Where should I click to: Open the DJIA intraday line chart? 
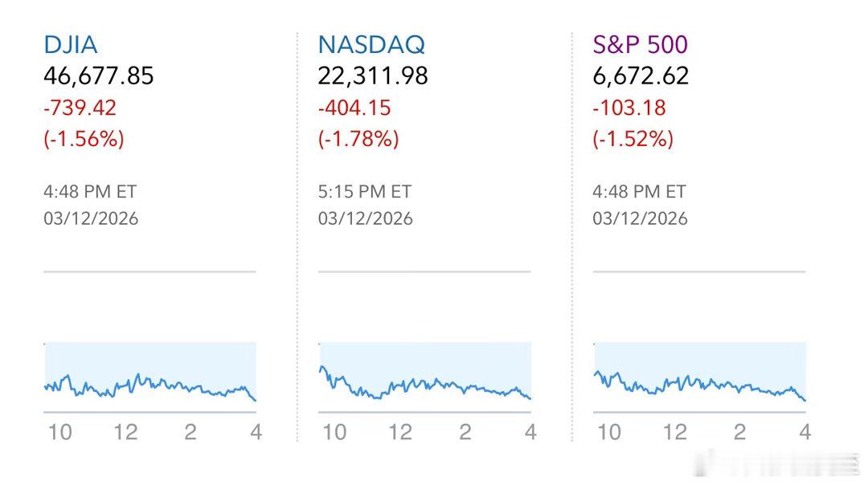coord(149,377)
